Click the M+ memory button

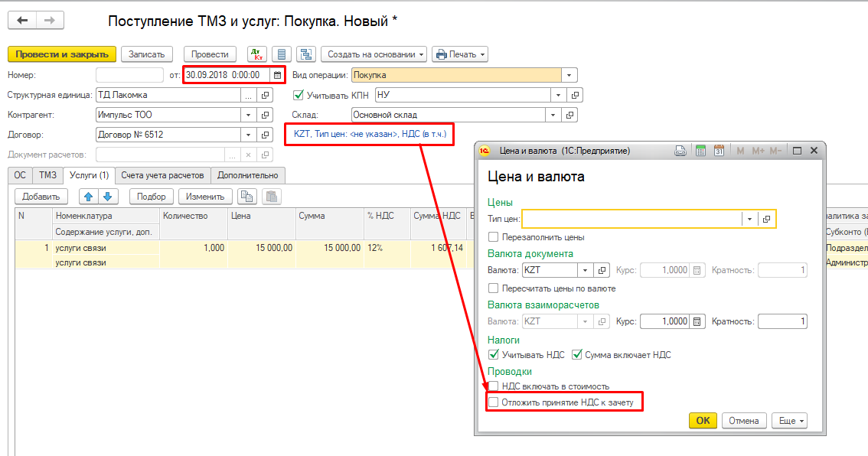pyautogui.click(x=758, y=151)
